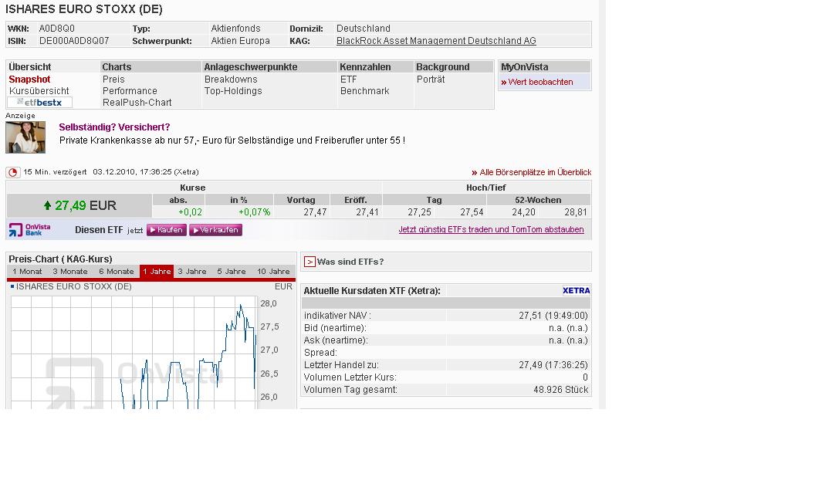Click the percent change +0,07%
832x504 pixels.
[254, 212]
